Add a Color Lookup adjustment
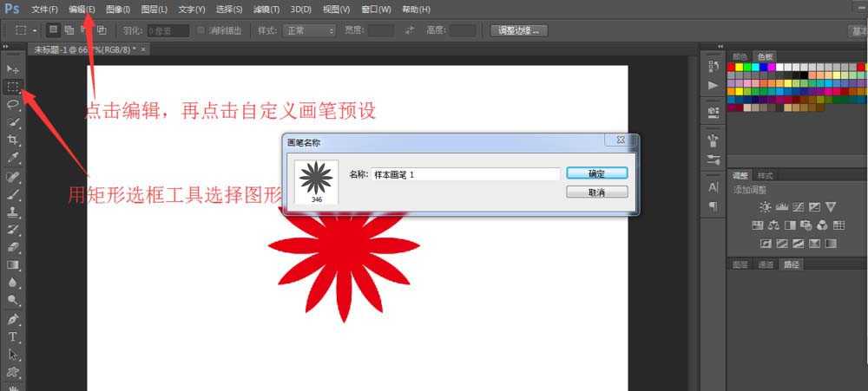Screen dimensions: 868x391 (838, 225)
